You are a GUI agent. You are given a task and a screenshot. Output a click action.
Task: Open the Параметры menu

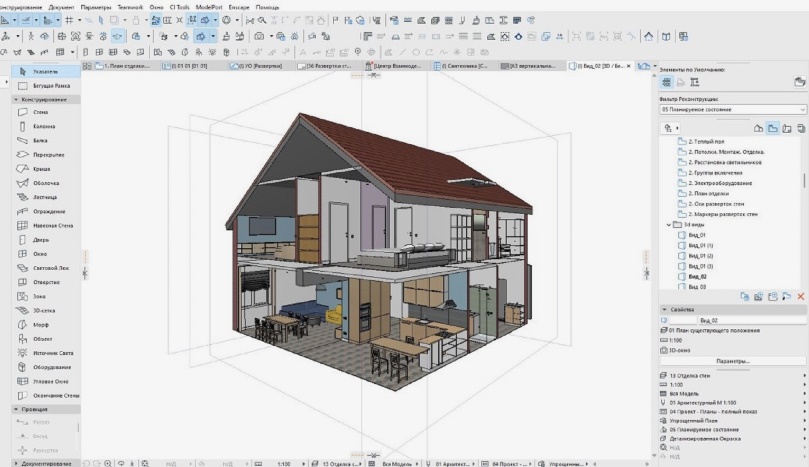[x=96, y=7]
